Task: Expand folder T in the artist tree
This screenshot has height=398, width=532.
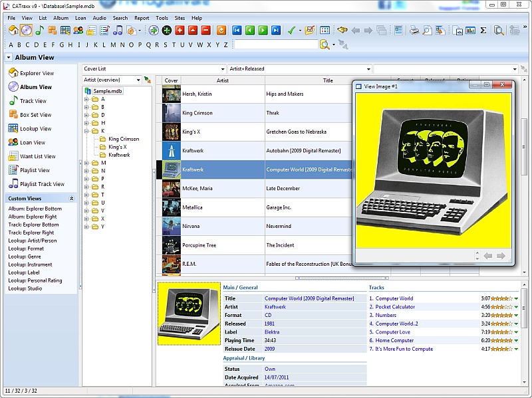Action: pos(86,195)
